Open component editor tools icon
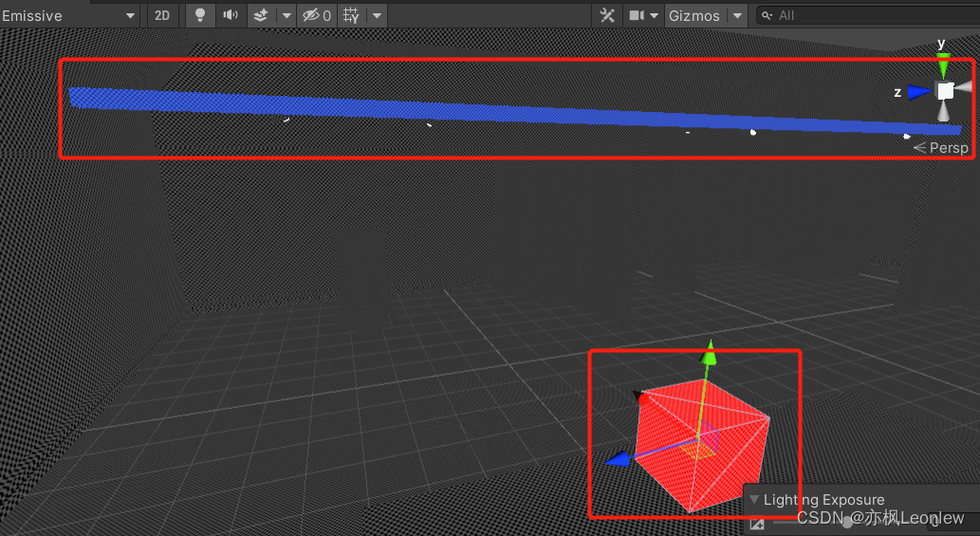980x536 pixels. point(607,15)
